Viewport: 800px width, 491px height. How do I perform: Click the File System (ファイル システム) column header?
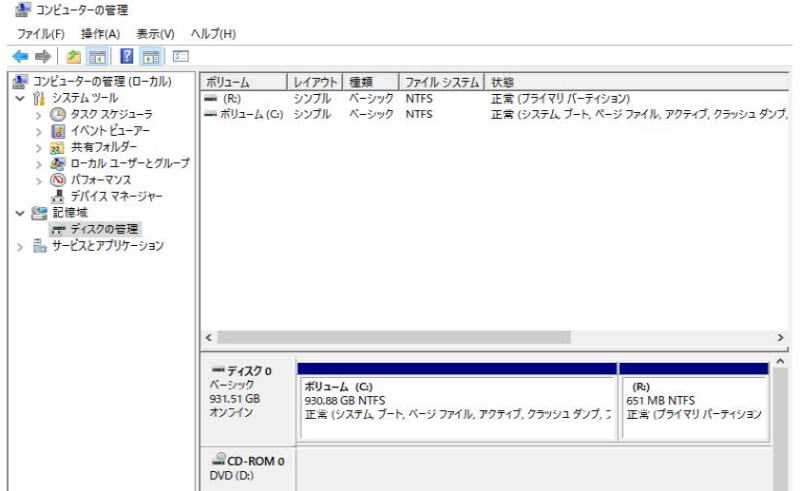point(440,82)
